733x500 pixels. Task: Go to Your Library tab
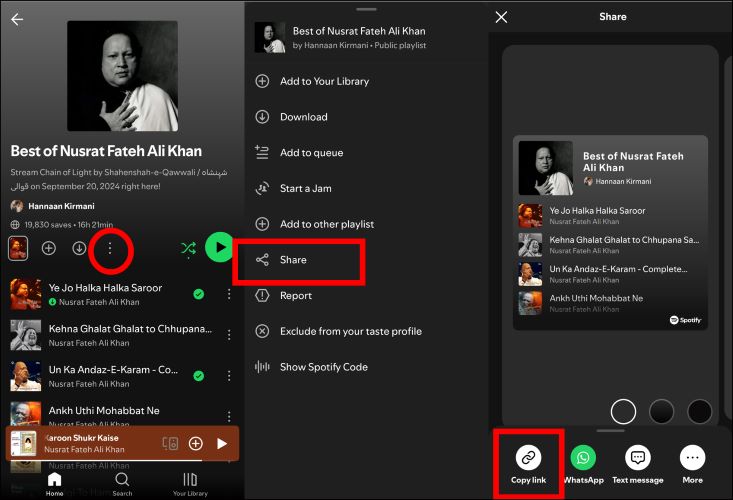coord(190,484)
